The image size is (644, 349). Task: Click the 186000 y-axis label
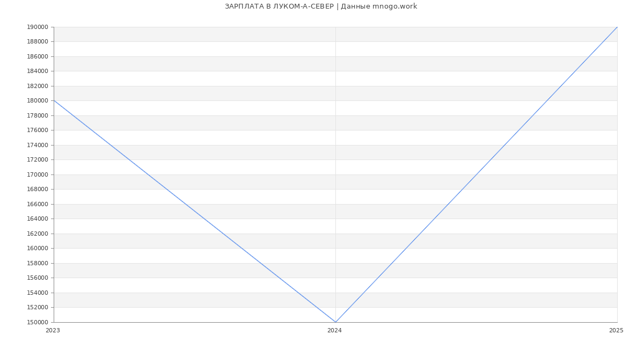[x=38, y=56]
